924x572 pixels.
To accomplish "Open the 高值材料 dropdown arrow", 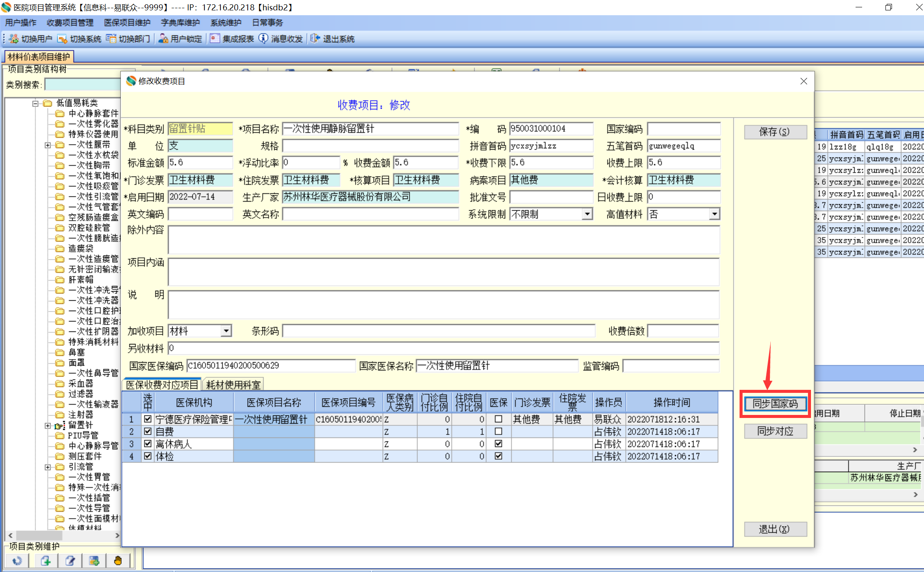I will 714,214.
